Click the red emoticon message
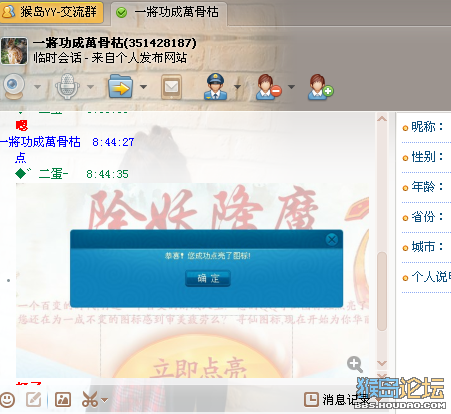This screenshot has width=451, height=414. click(x=22, y=126)
